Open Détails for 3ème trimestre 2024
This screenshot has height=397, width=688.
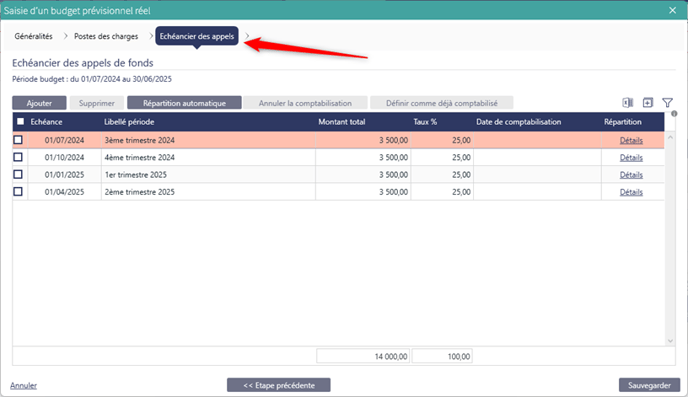tap(631, 140)
